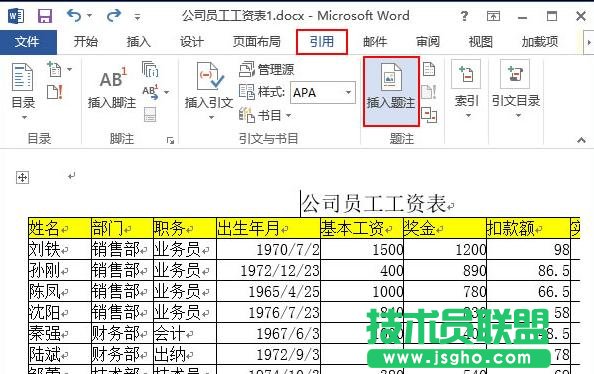Click the cell 秦强
Screen dimensions: 594x374
coord(60,333)
